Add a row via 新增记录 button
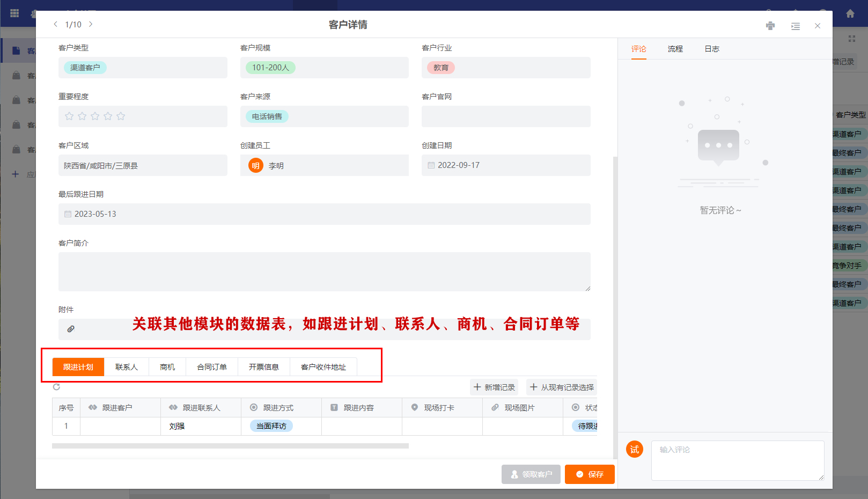Image resolution: width=868 pixels, height=499 pixels. coord(494,387)
